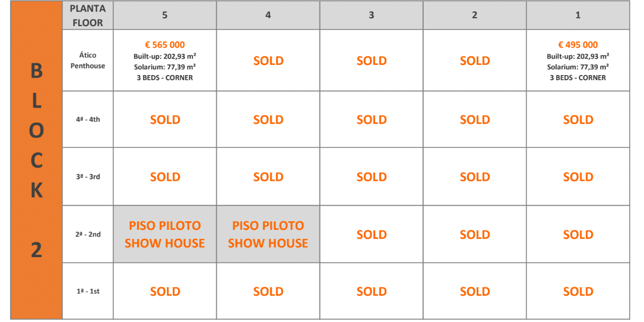
Task: Click SOLD cell for 1st floor column 1
Action: pyautogui.click(x=578, y=291)
